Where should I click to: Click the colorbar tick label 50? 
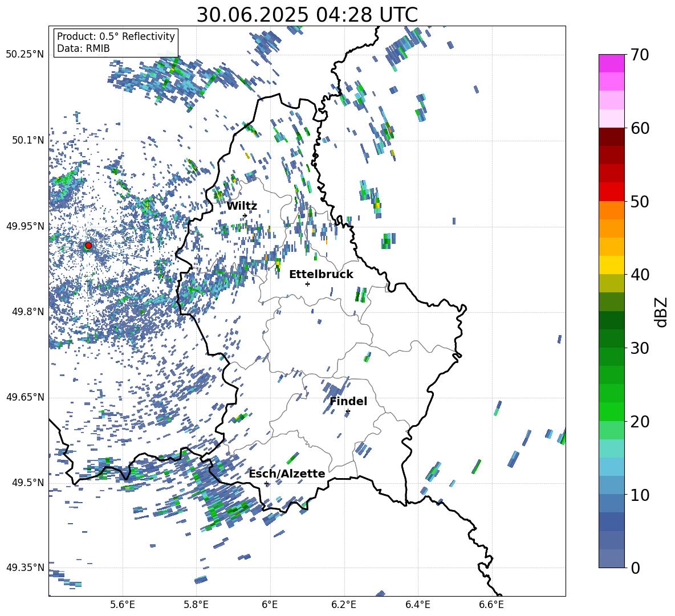coord(640,202)
